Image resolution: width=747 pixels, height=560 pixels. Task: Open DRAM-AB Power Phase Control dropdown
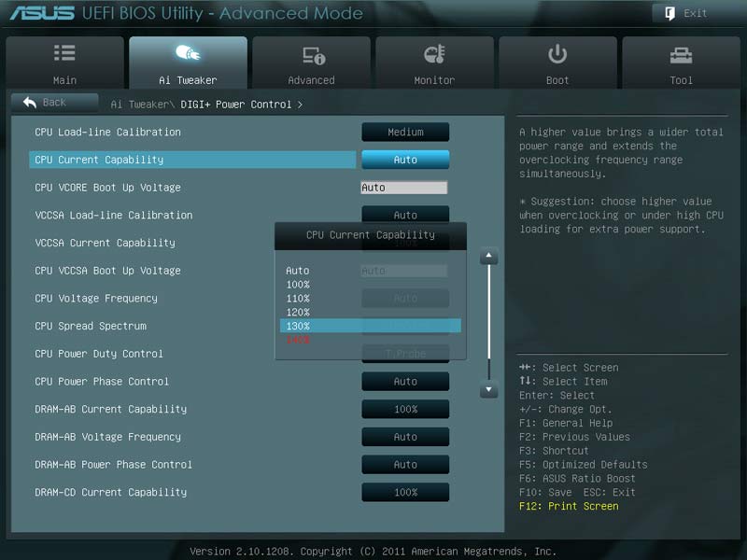click(405, 464)
